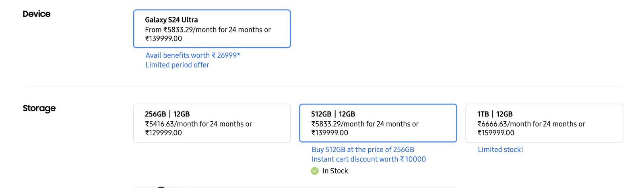The height and width of the screenshot is (188, 644).
Task: Click the Limited period offer link
Action: pos(177,65)
